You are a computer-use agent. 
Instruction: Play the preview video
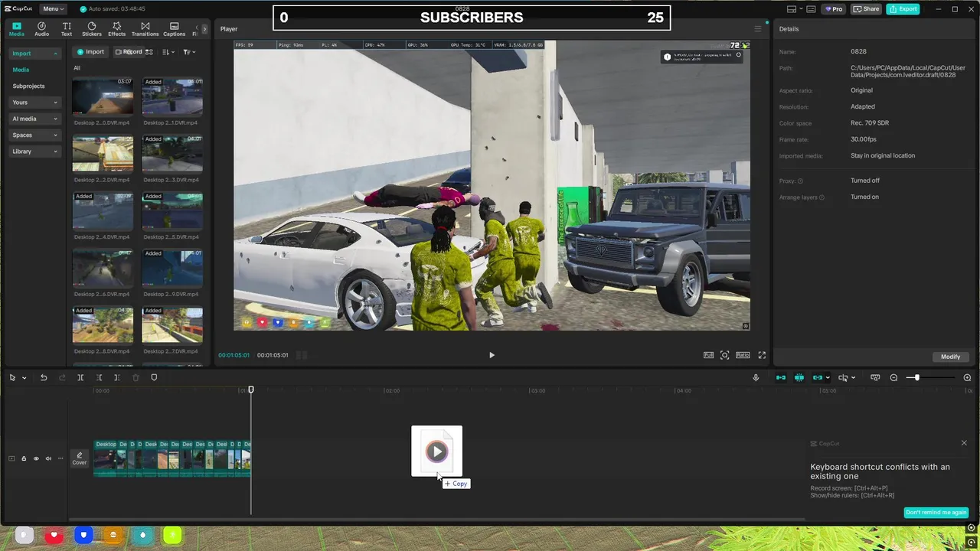pyautogui.click(x=492, y=355)
